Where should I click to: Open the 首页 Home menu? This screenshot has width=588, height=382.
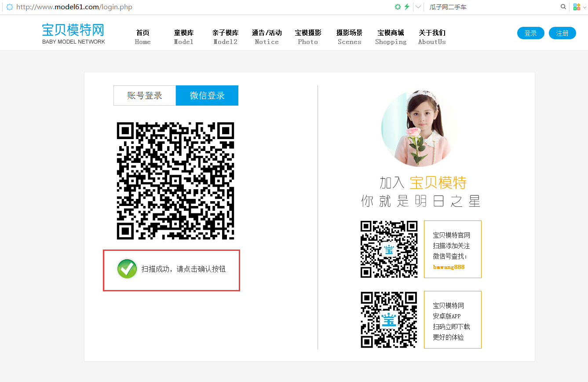(142, 37)
